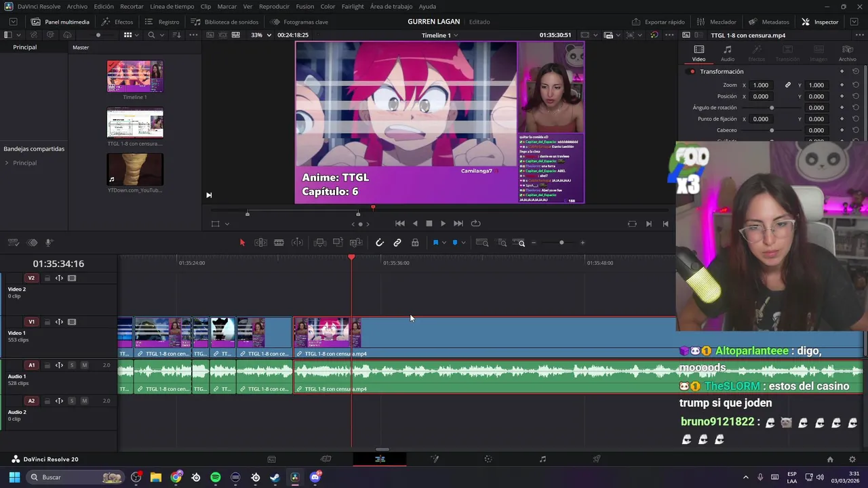Open the viewer zoom 33% dropdown
Image resolution: width=868 pixels, height=488 pixels.
coord(261,35)
